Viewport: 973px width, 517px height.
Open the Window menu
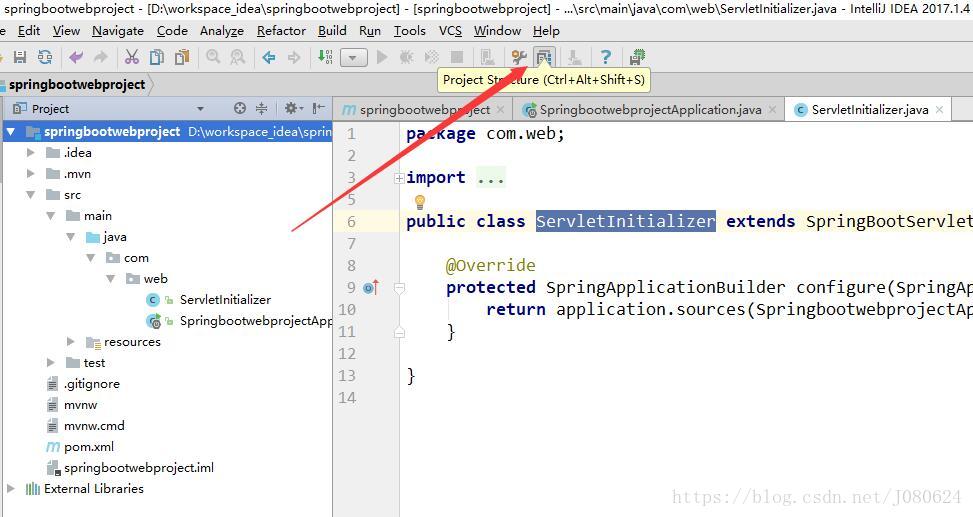tap(497, 30)
